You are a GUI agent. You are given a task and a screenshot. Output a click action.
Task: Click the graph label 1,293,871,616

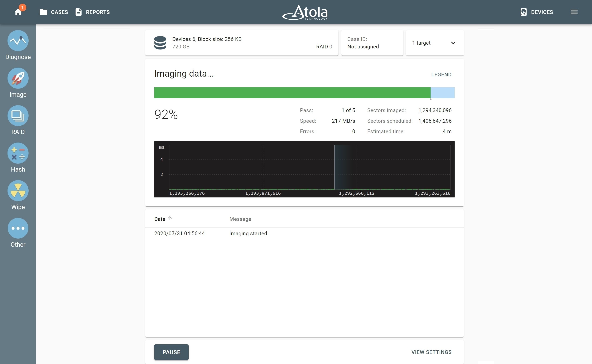tap(263, 193)
